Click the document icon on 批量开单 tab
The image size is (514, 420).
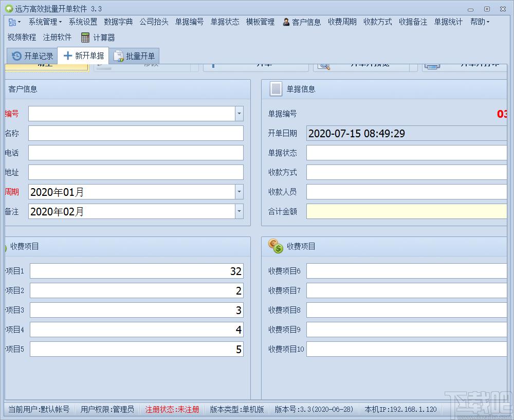pos(118,56)
